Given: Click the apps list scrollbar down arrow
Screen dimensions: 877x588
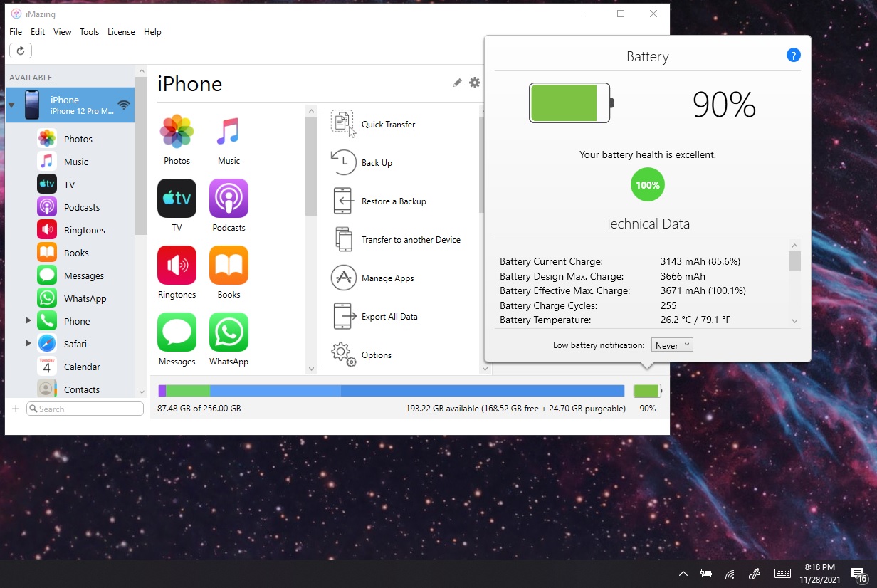Looking at the screenshot, I should click(311, 369).
